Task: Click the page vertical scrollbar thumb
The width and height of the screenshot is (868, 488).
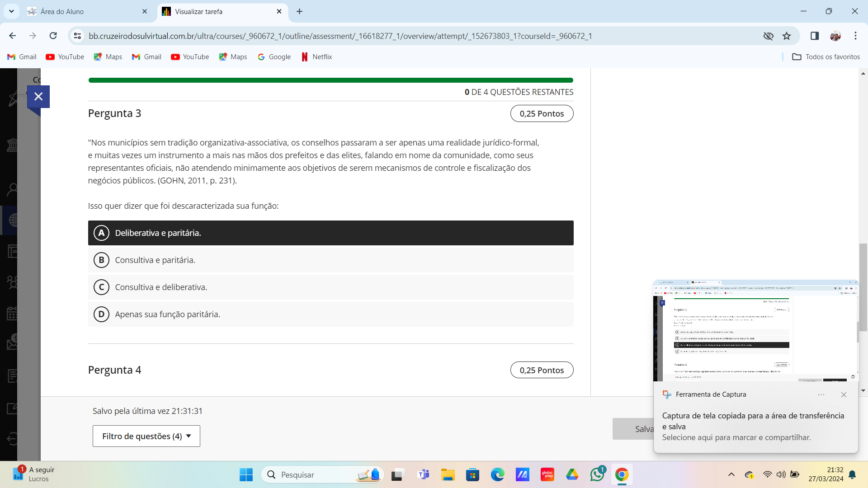Action: pyautogui.click(x=863, y=287)
